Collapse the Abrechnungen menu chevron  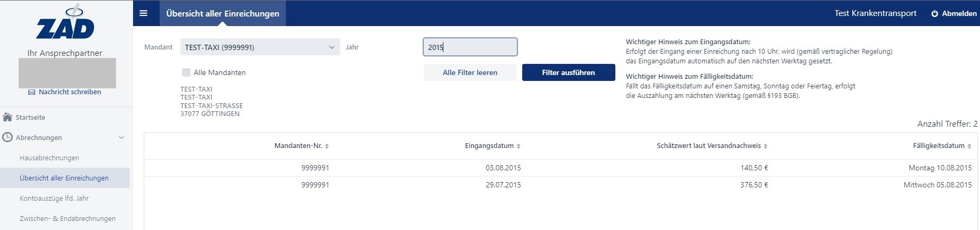coord(121,137)
